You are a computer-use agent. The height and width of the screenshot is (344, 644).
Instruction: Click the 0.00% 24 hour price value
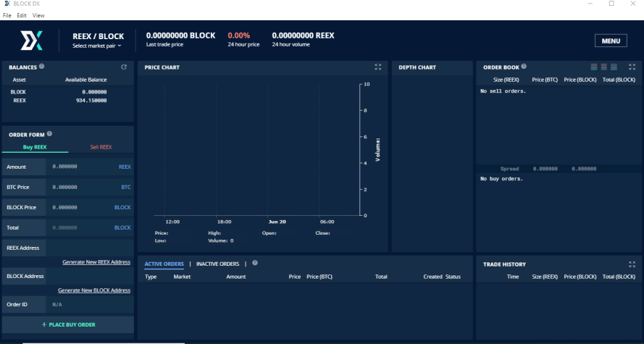point(239,35)
